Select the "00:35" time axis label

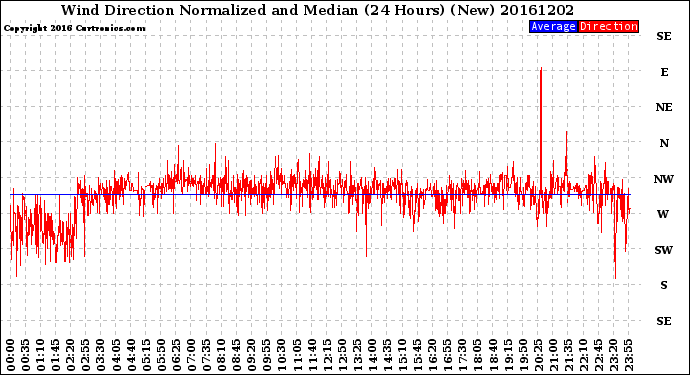pyautogui.click(x=26, y=355)
